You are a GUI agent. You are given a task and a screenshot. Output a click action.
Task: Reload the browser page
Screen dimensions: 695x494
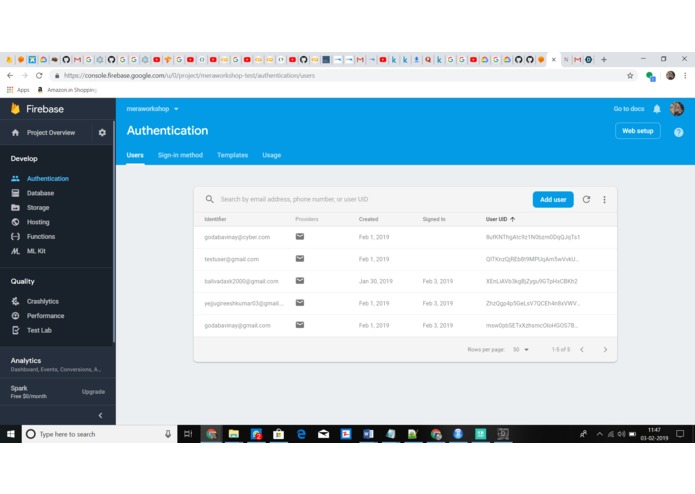[x=39, y=76]
